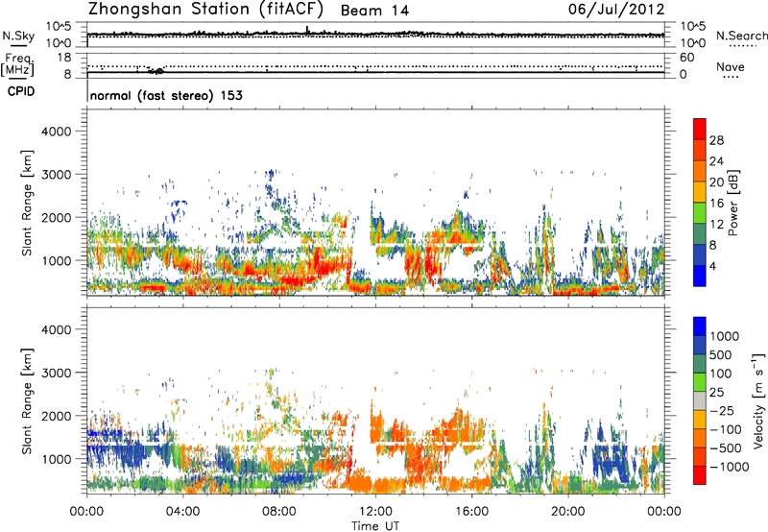Click the 24 label on the Power scale
Screen dimensions: 768x532
coord(716,161)
